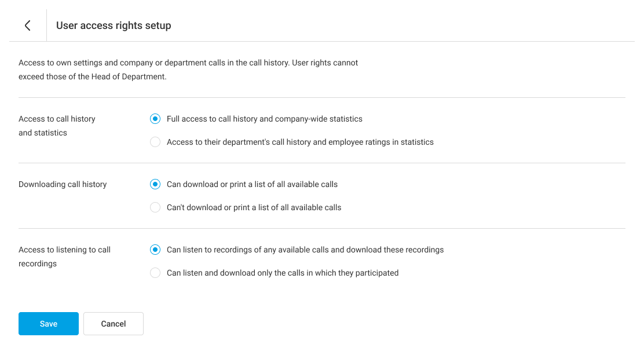Save the user access rights settings
The width and height of the screenshot is (644, 359).
pos(49,324)
